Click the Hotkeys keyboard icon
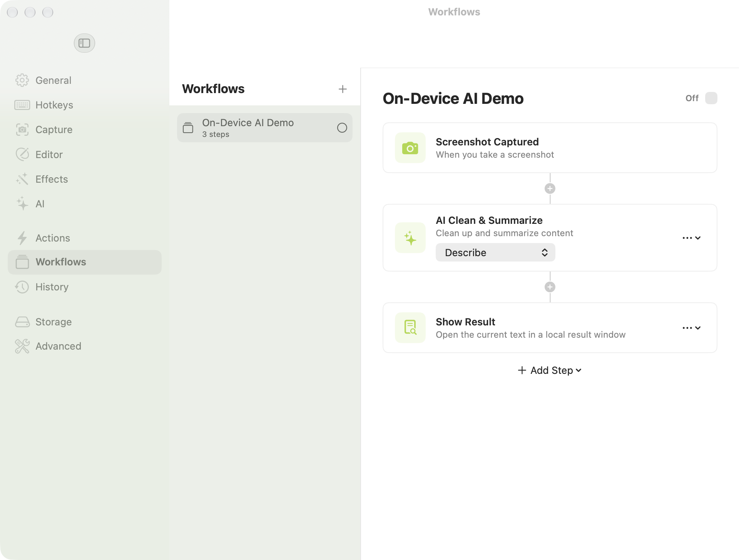The image size is (739, 560). [x=22, y=105]
